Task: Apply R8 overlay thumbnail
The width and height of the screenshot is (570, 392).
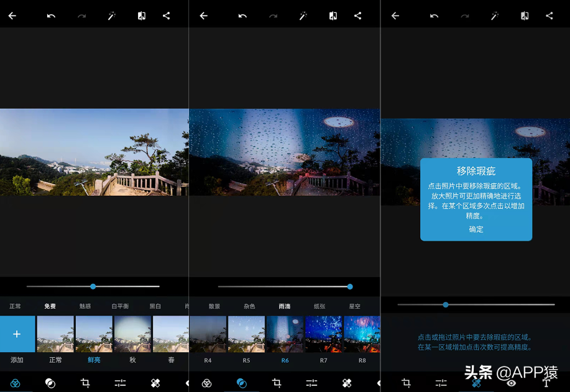Action: [362, 334]
